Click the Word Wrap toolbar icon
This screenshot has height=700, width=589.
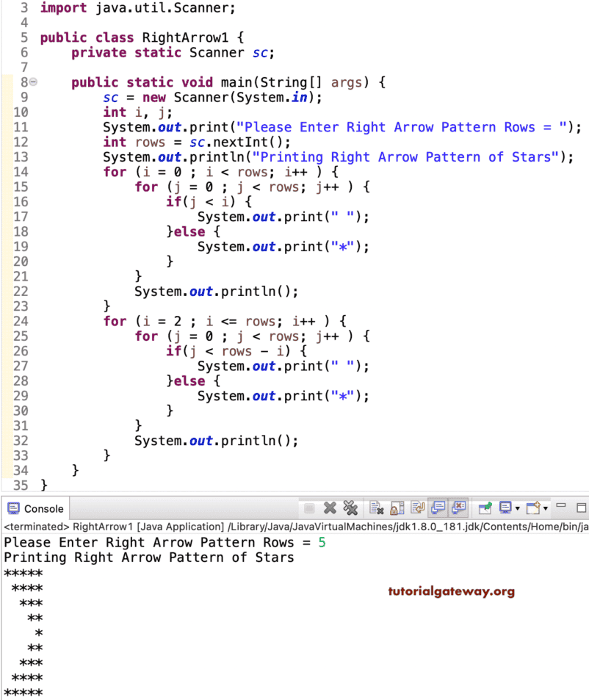417,508
